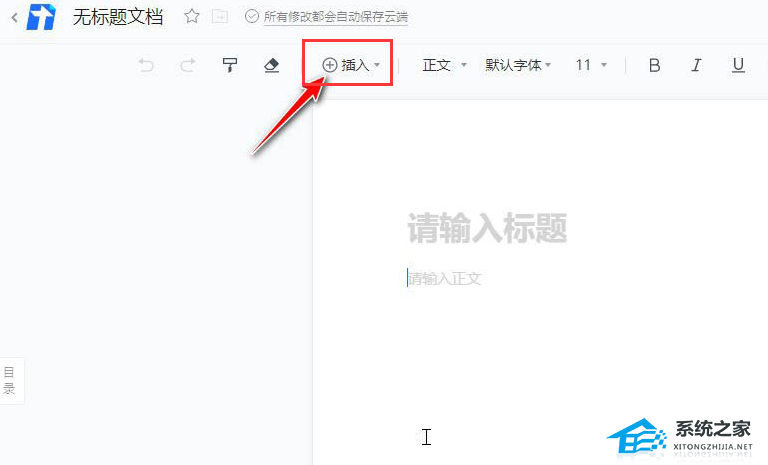Image resolution: width=768 pixels, height=465 pixels.
Task: Clear formatting with the eraser icon
Action: click(271, 65)
